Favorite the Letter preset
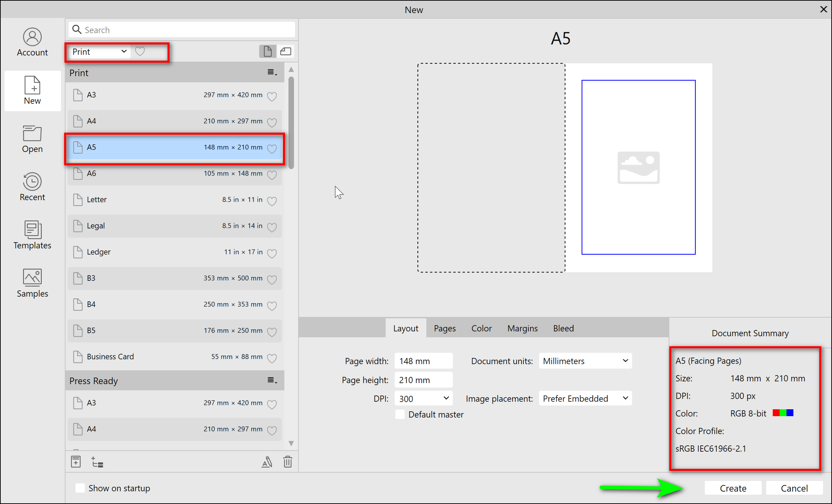The height and width of the screenshot is (504, 832). click(272, 201)
